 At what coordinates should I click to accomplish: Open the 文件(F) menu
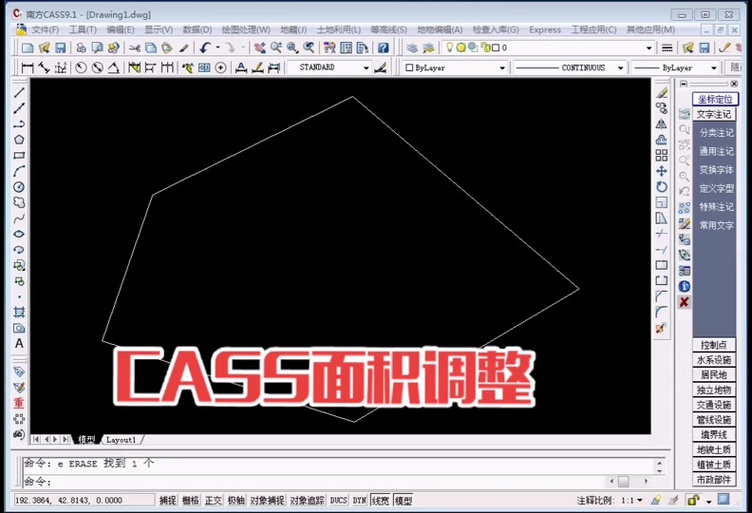tap(45, 30)
